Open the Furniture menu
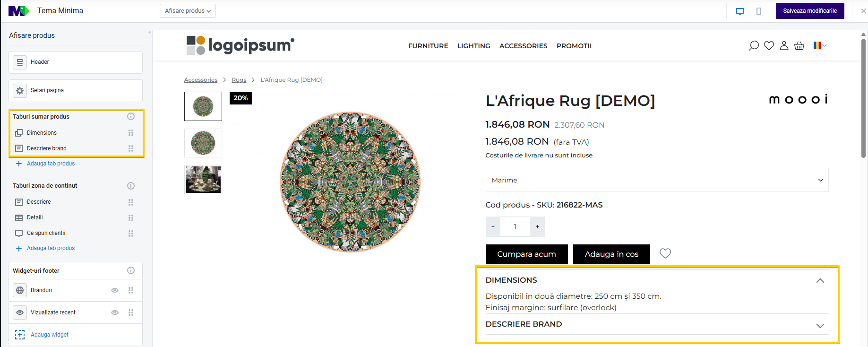868x347 pixels. 428,46
